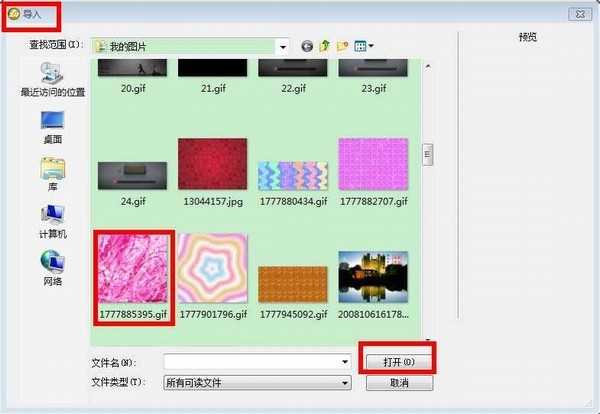Select the pink 1777885395.gif thumbnail
This screenshot has width=600, height=414.
click(x=132, y=272)
